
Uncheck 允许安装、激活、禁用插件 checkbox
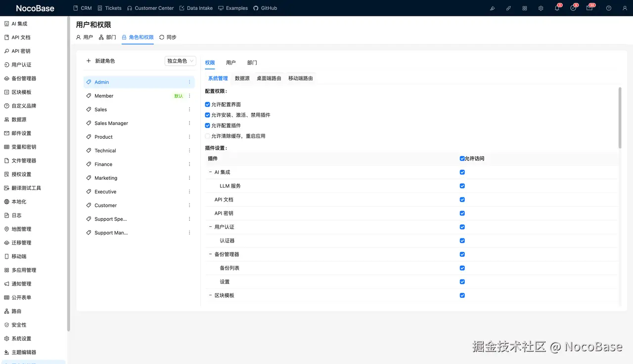208,115
